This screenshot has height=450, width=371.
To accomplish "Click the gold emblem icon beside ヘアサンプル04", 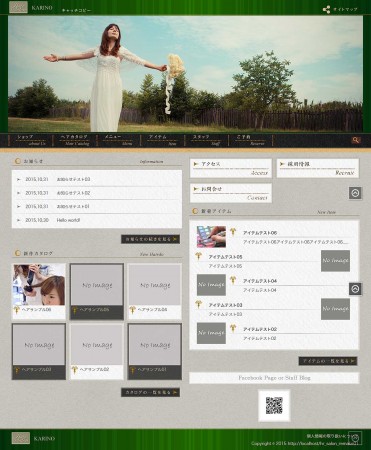I will pyautogui.click(x=133, y=310).
